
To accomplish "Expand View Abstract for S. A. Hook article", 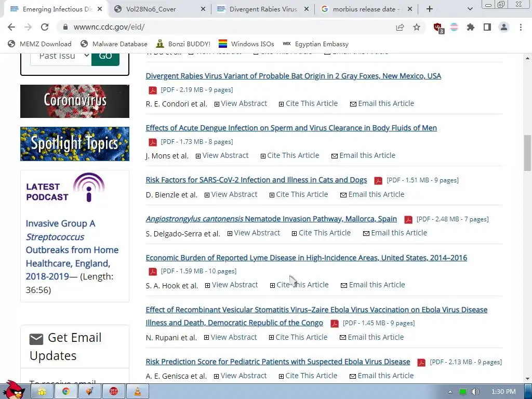I will 231,285.
